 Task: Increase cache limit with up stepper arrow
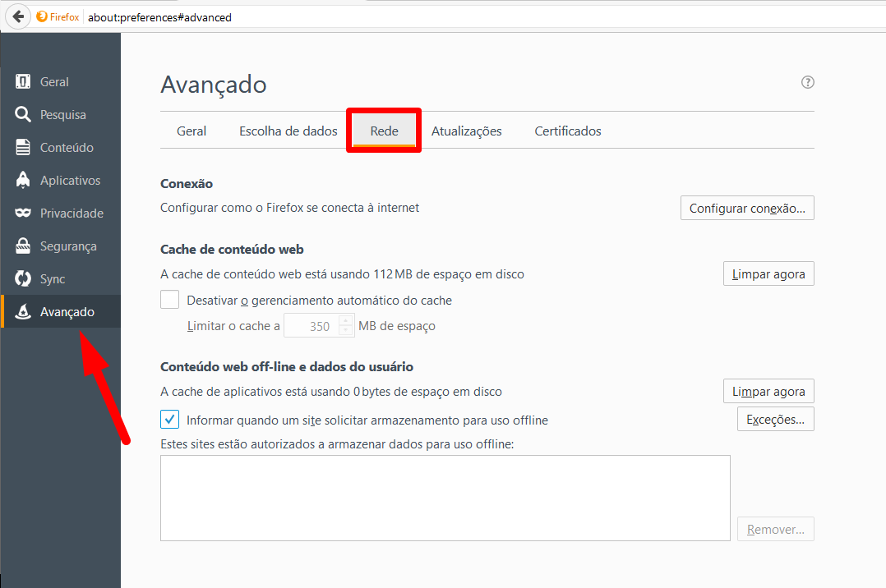(x=346, y=321)
